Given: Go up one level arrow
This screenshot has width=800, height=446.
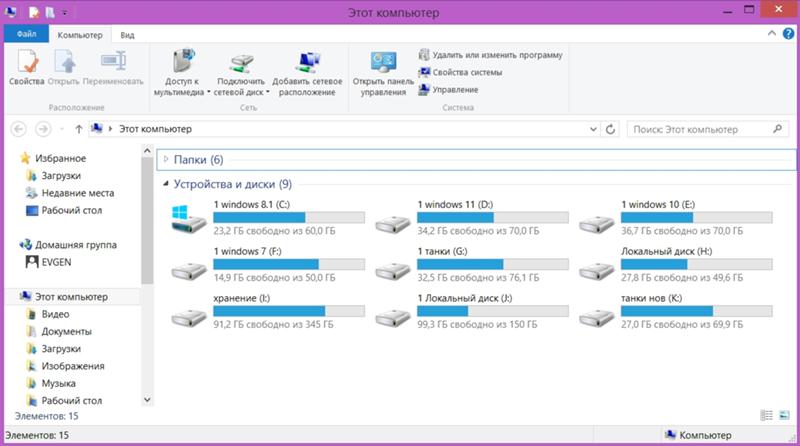Looking at the screenshot, I should pos(79,129).
